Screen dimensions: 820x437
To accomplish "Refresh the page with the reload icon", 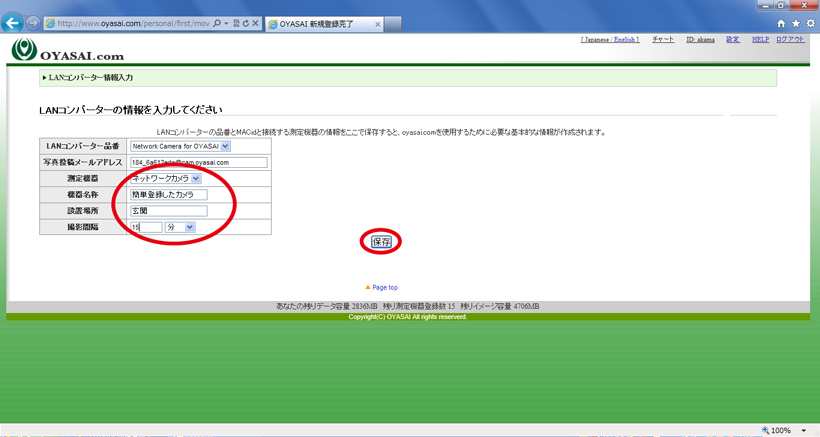I will (246, 24).
